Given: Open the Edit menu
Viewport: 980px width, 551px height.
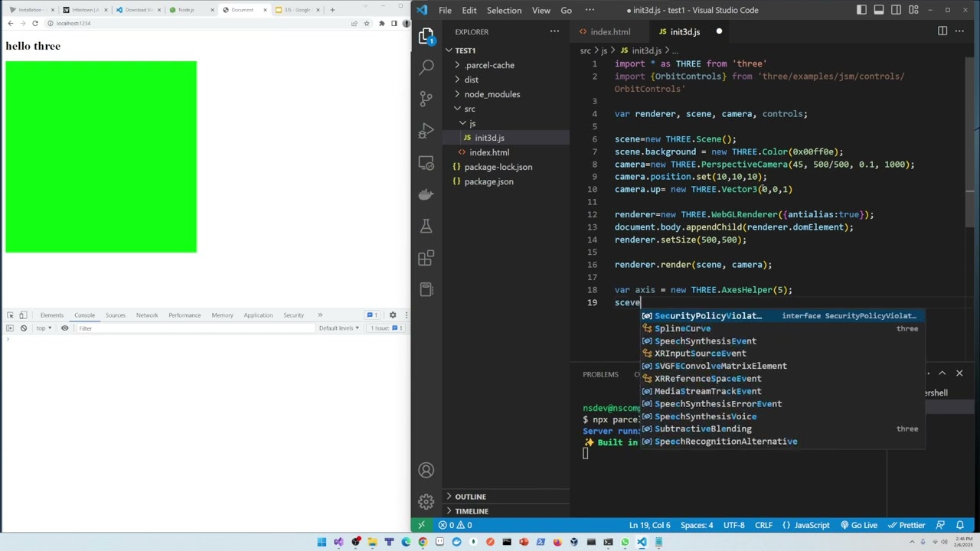Looking at the screenshot, I should click(x=469, y=10).
